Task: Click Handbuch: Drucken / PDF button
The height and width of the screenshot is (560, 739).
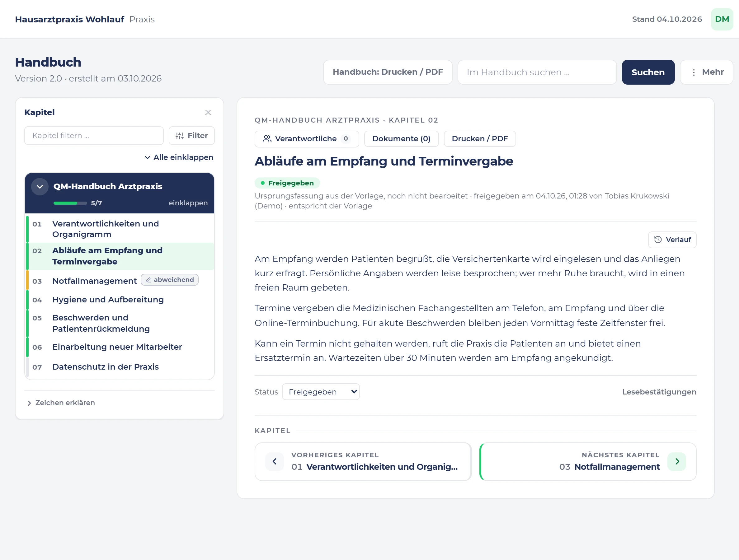Action: click(388, 72)
